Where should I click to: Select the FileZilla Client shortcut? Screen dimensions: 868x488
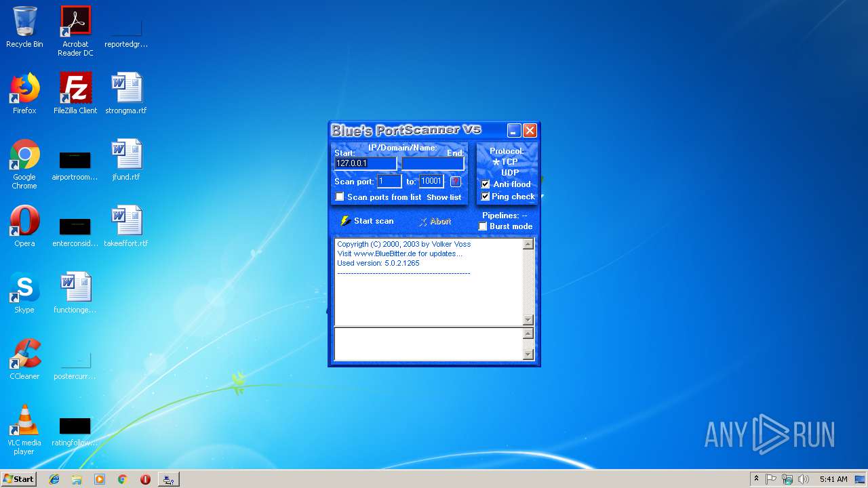click(75, 94)
